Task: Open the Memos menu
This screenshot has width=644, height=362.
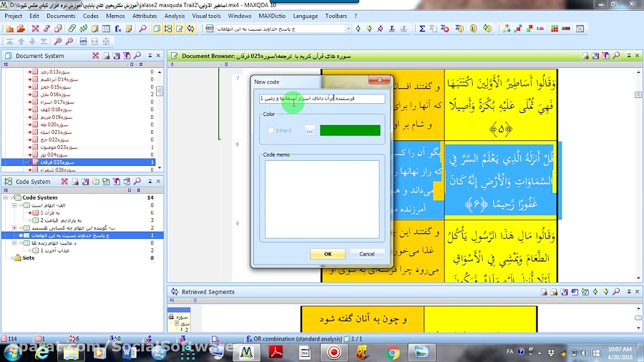Action: click(115, 16)
